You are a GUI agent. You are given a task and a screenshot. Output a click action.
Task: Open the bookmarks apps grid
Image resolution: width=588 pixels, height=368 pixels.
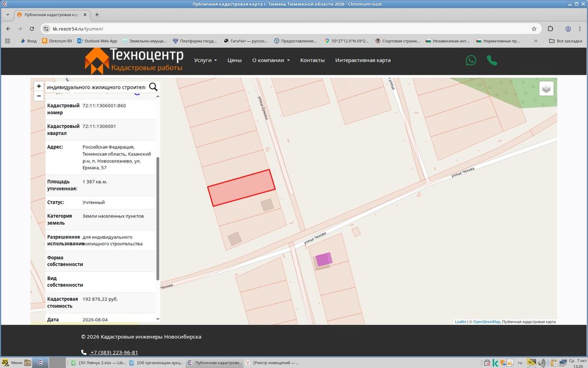tap(7, 41)
